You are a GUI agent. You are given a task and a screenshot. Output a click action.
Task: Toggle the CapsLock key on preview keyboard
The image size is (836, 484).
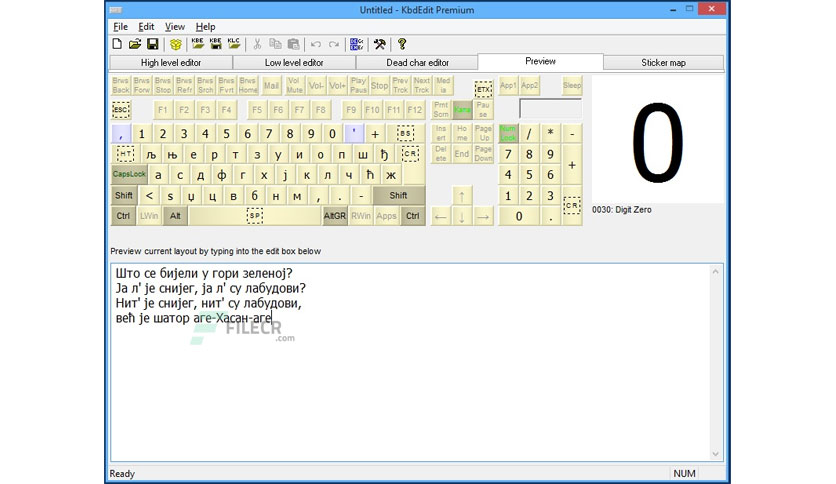129,174
